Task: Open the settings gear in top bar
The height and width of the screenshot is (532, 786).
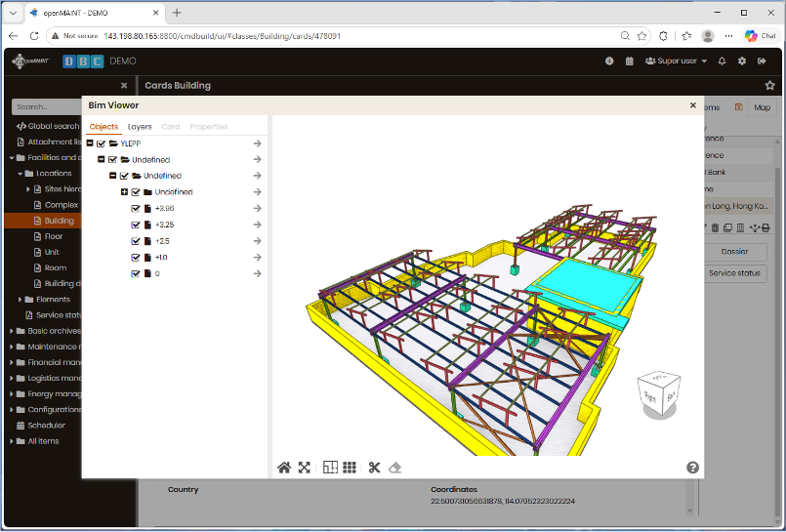Action: [742, 61]
